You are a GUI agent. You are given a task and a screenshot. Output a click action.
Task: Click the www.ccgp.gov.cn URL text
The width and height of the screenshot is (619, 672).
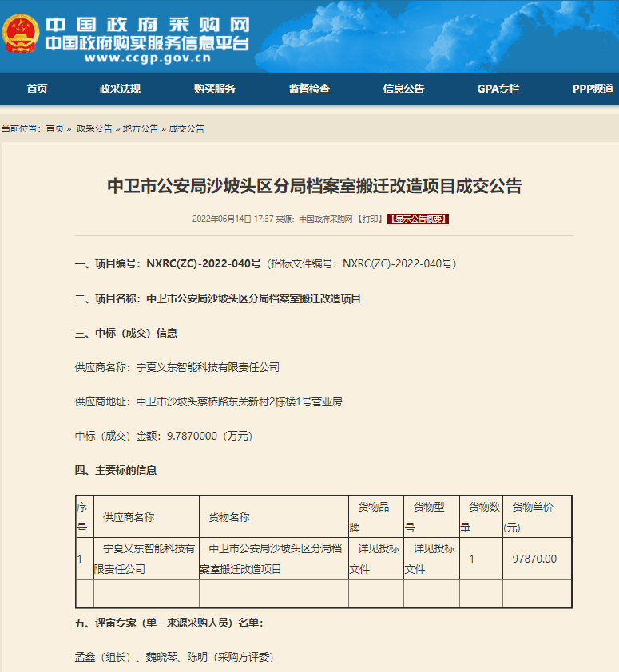tap(148, 57)
